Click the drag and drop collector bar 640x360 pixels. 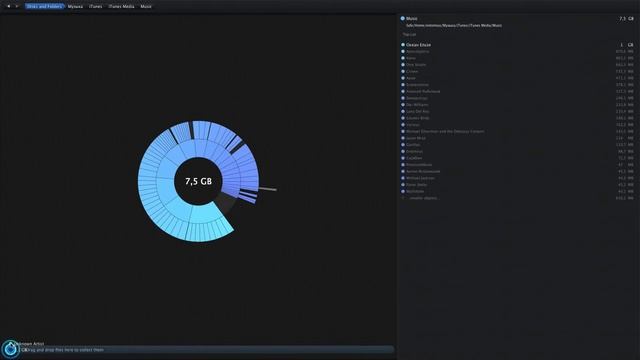206,350
